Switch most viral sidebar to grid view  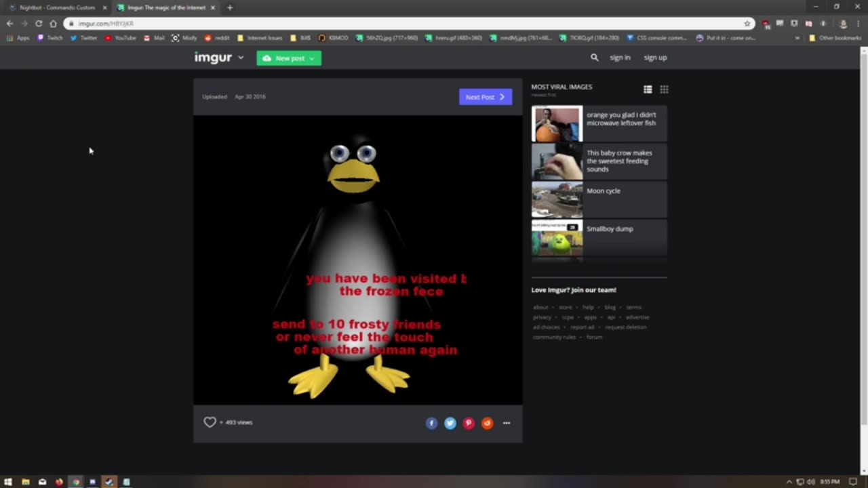coord(664,89)
